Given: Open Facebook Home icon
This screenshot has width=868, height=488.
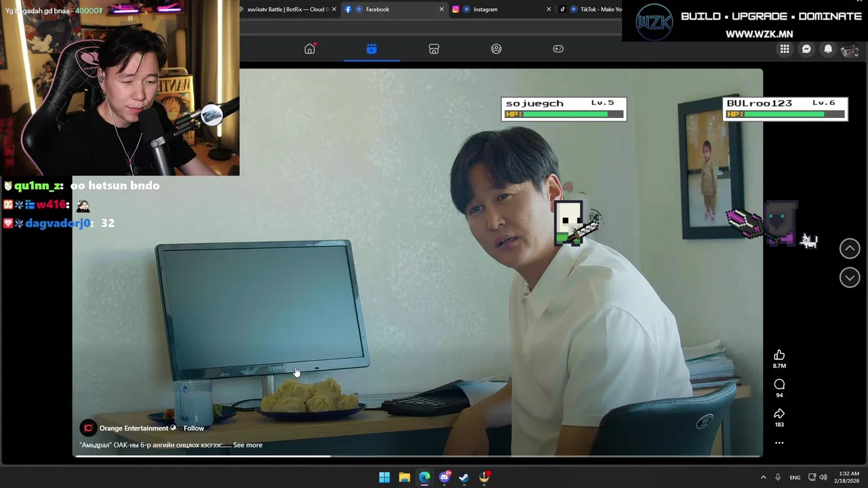Looking at the screenshot, I should click(310, 49).
